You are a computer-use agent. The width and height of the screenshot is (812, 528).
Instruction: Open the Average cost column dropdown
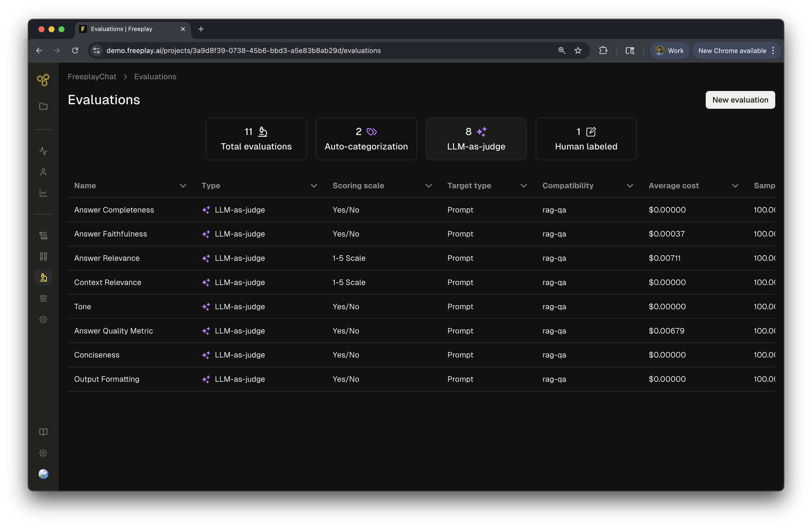click(x=735, y=185)
